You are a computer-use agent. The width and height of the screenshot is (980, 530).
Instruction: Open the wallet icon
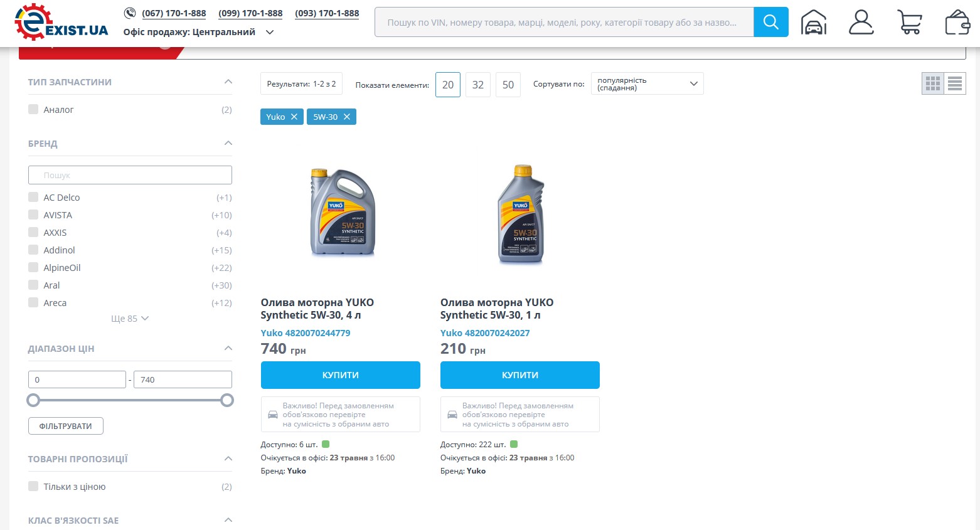[957, 23]
